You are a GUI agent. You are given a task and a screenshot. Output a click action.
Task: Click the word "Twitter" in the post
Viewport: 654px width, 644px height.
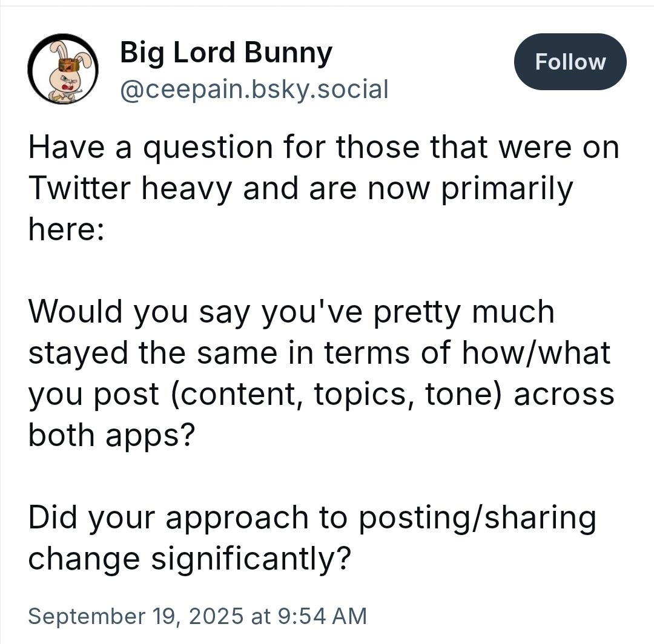click(x=79, y=188)
